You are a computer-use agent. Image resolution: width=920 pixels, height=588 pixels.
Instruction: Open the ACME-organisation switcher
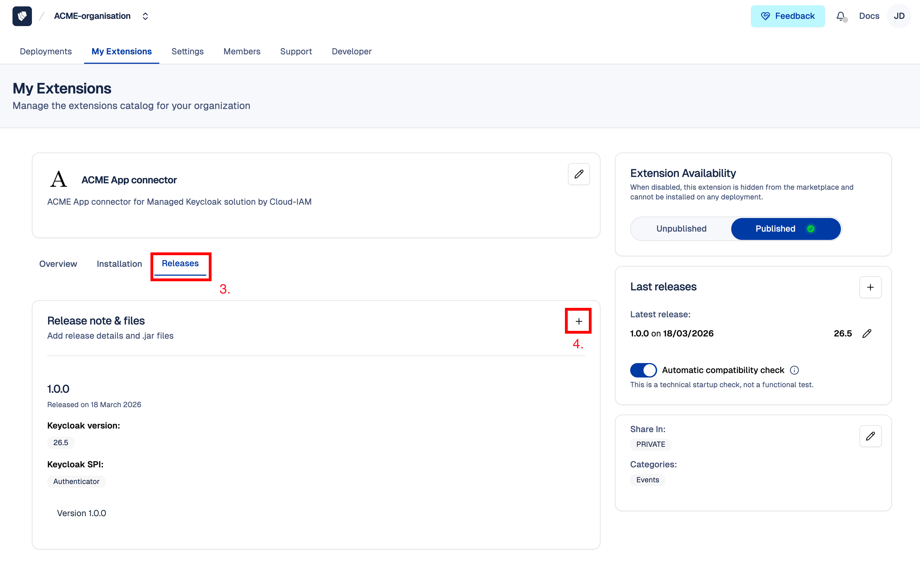click(x=145, y=16)
